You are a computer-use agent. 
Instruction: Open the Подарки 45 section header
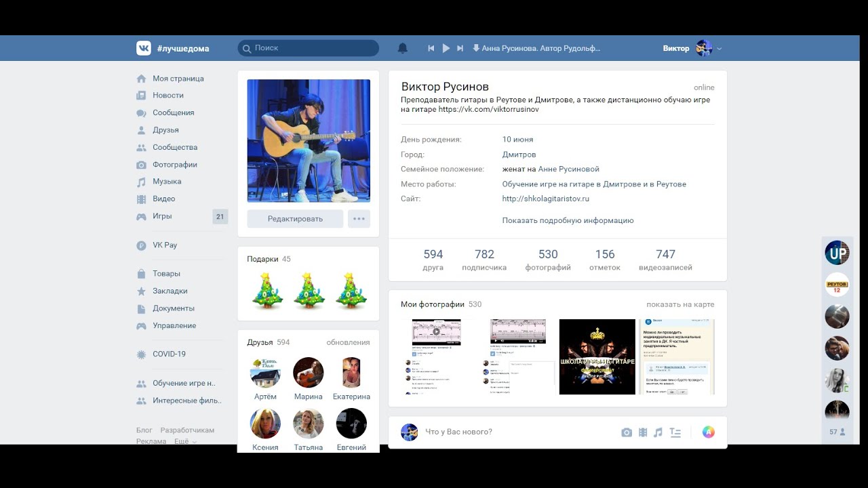(269, 259)
